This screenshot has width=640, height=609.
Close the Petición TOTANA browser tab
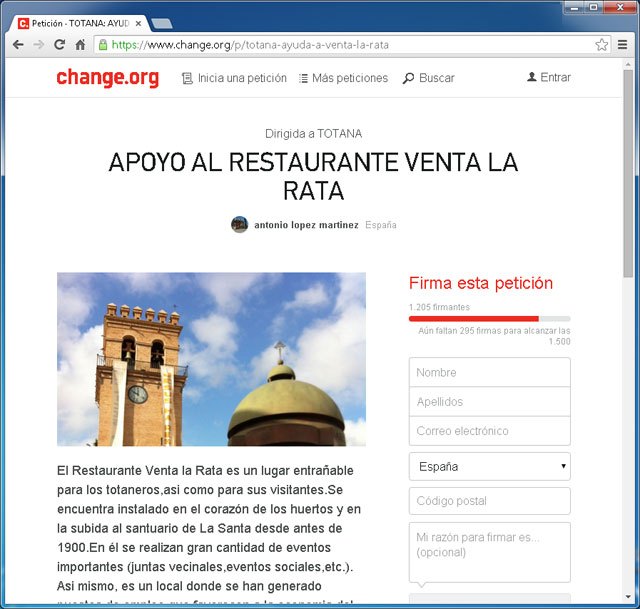click(138, 22)
